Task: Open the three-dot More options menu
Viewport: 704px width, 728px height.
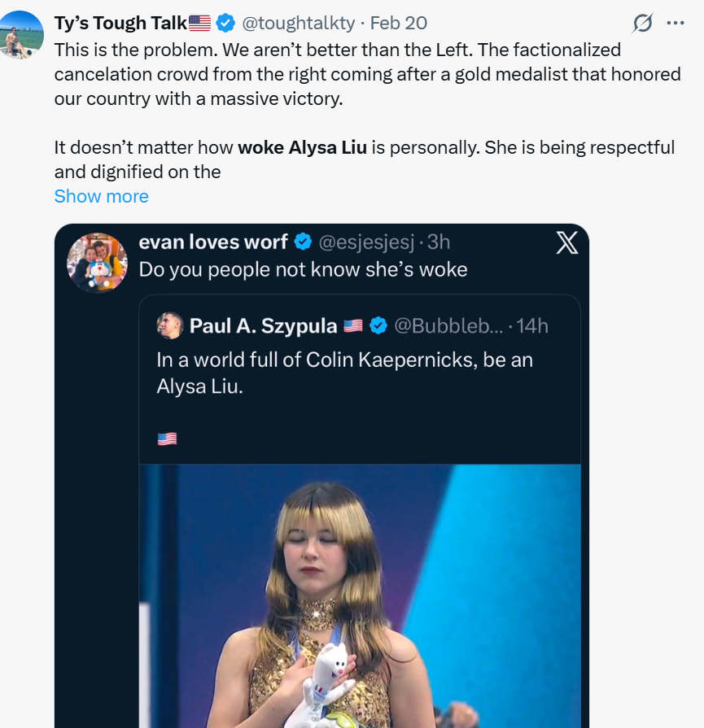Action: 676,23
